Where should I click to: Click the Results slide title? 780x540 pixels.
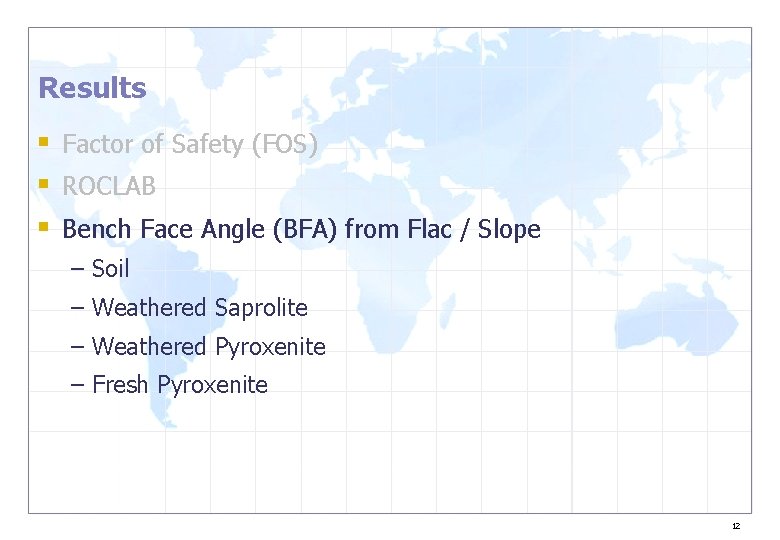(92, 88)
